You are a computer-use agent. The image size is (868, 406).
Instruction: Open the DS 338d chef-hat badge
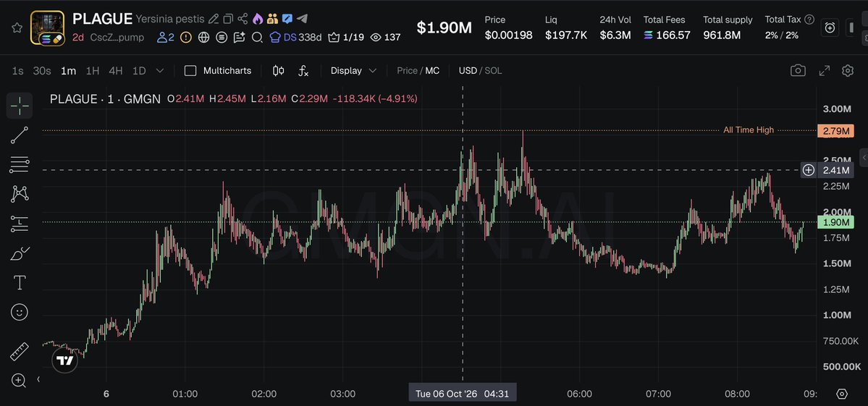pos(295,38)
